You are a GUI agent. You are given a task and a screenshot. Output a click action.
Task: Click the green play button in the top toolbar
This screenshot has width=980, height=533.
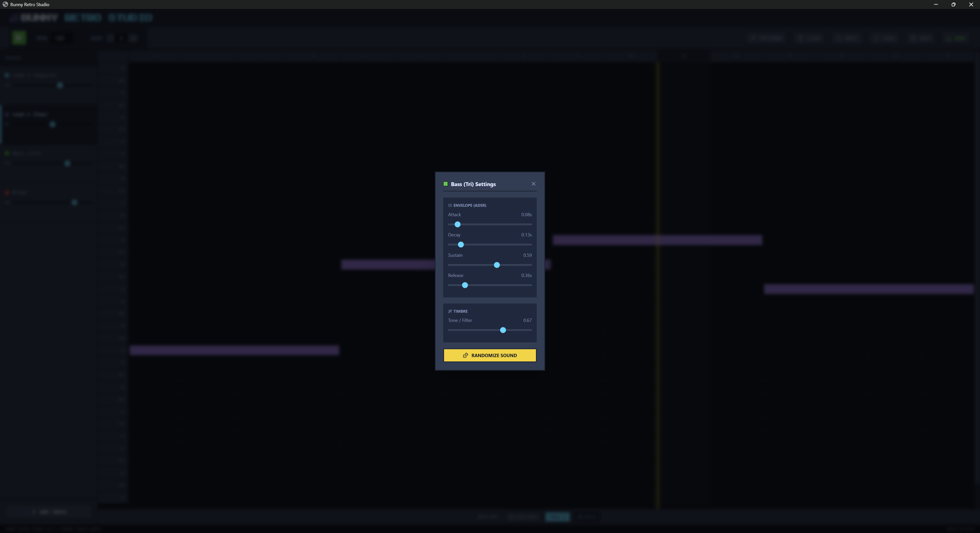tap(19, 38)
